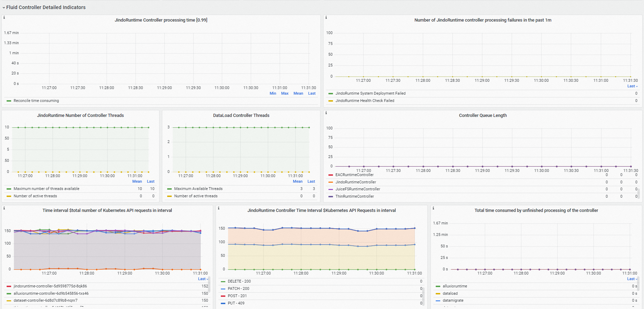Click info icon on Total time consumed panel

[433, 208]
